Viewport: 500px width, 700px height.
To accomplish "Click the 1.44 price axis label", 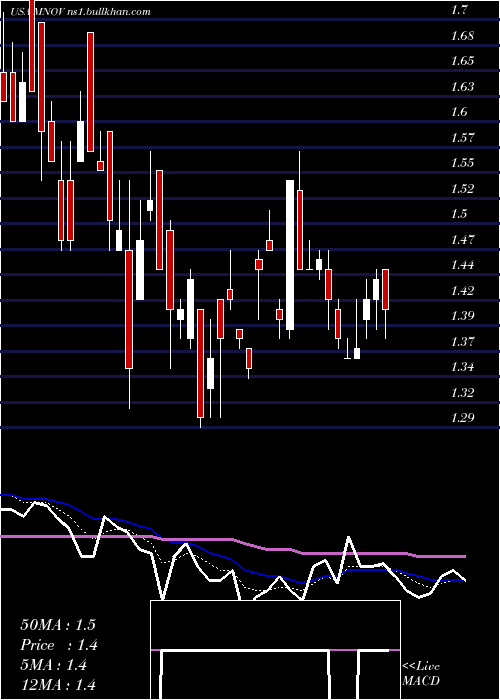I will 463,265.
